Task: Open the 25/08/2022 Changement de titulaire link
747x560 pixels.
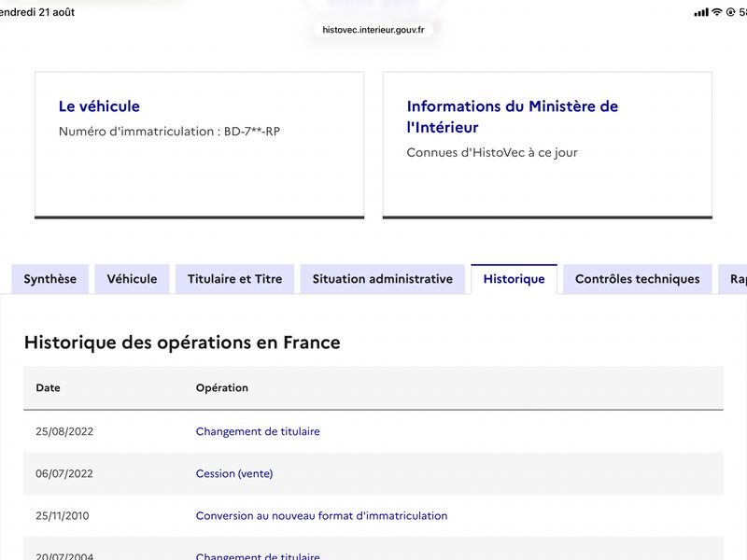Action: pos(258,431)
